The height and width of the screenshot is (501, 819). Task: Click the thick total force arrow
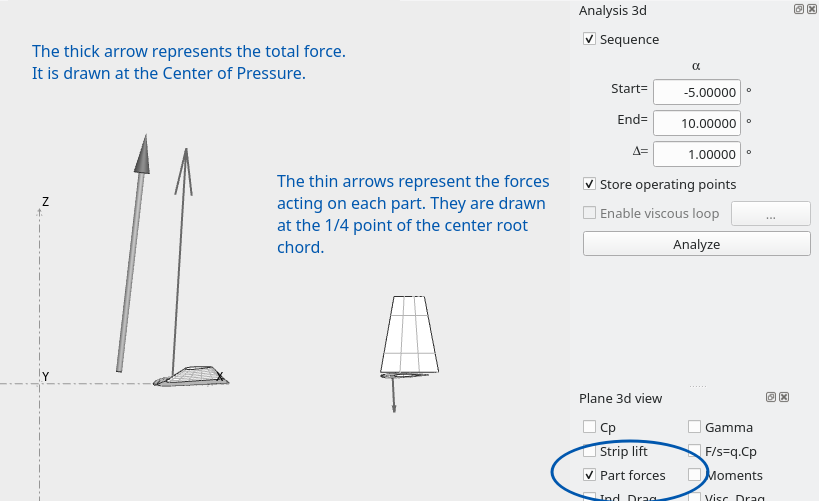[x=133, y=253]
